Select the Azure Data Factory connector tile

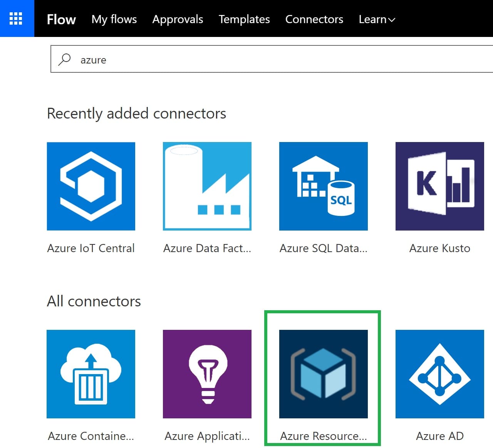tap(207, 186)
